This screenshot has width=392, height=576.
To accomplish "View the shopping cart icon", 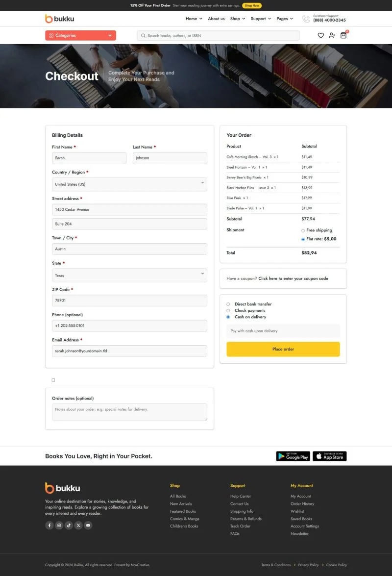I will pyautogui.click(x=343, y=35).
